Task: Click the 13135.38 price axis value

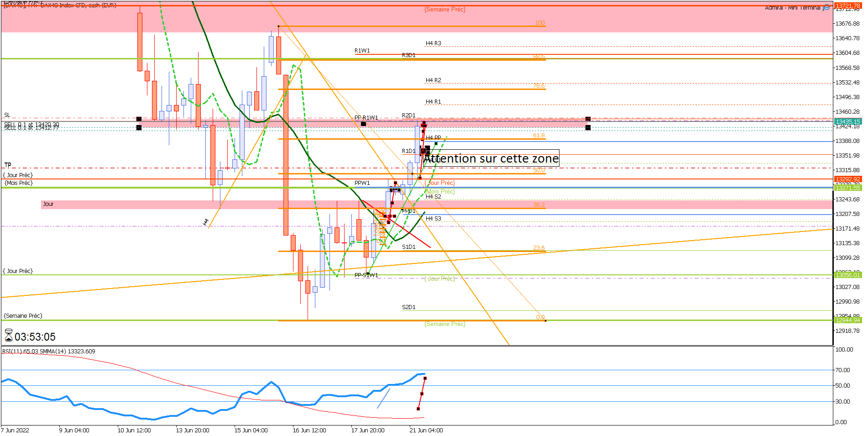Action: (x=847, y=243)
